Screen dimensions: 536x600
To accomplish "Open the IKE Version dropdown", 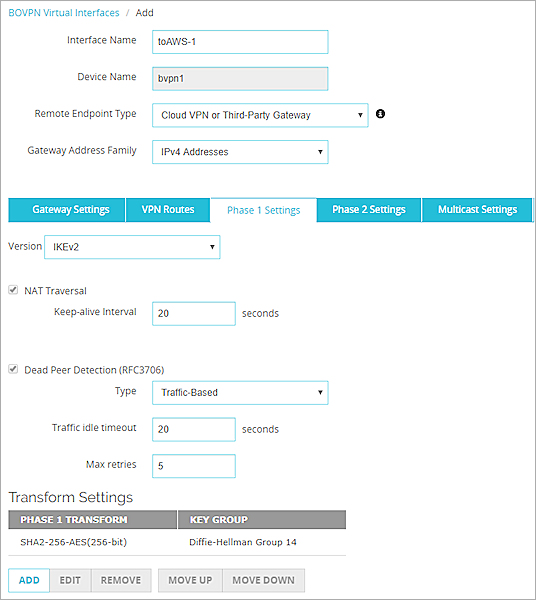I will [132, 247].
